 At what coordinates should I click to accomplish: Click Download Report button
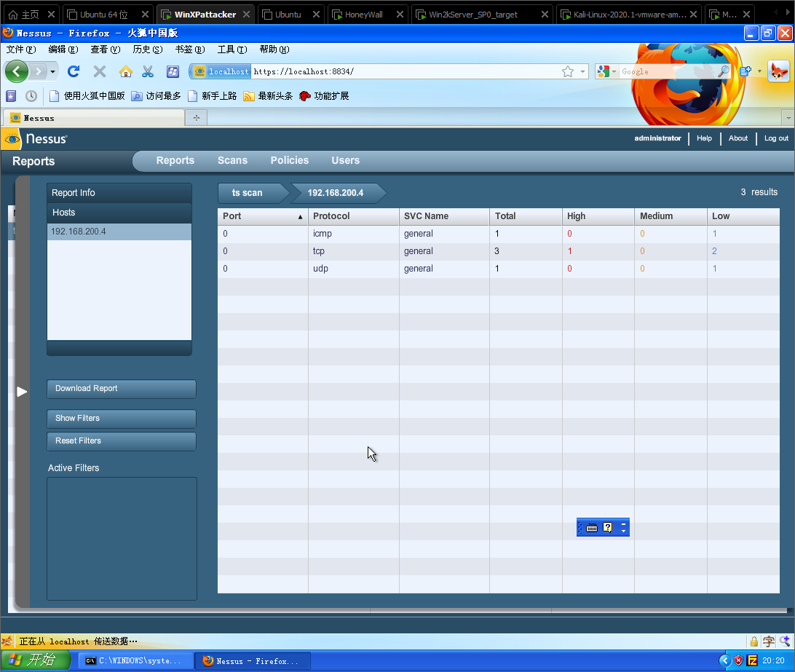121,389
